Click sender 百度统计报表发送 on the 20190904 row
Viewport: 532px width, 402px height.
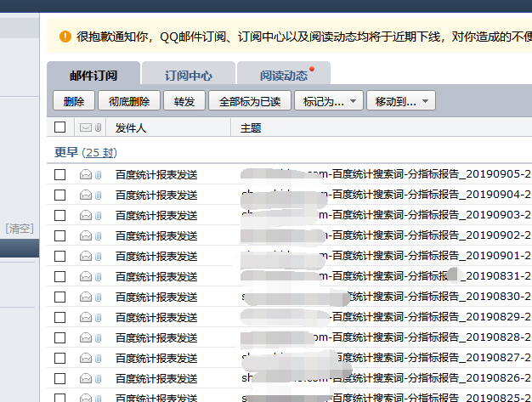point(156,195)
